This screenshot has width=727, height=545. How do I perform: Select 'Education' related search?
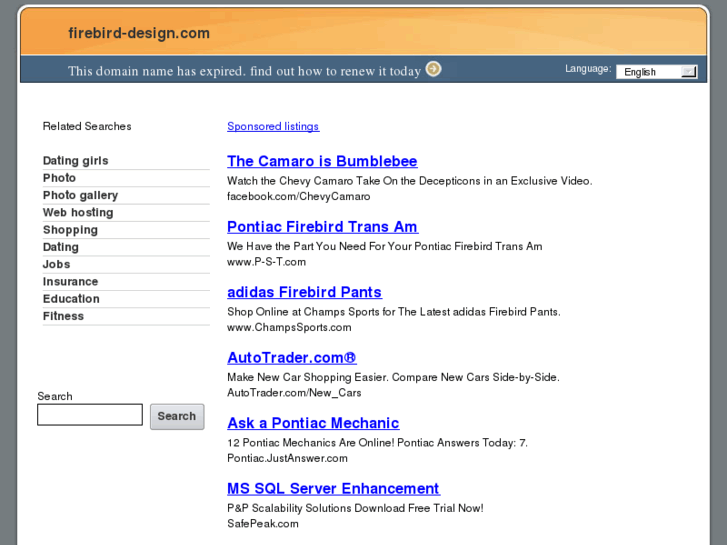[x=71, y=299]
